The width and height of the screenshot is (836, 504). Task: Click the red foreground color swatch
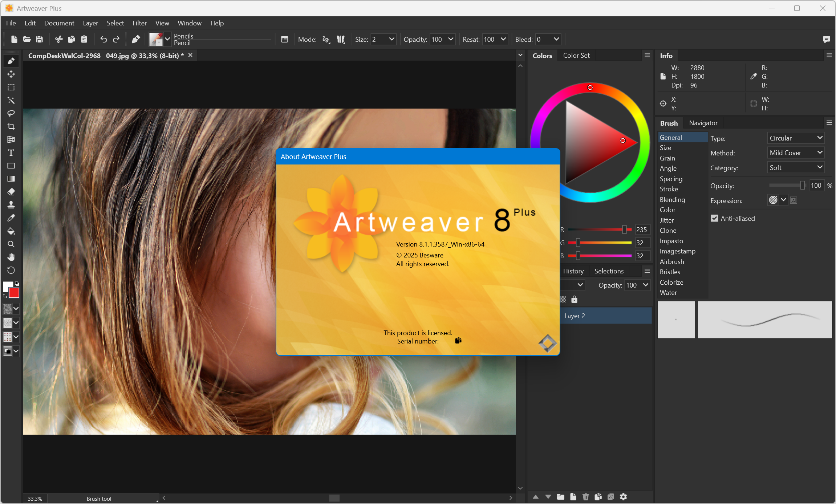click(14, 293)
